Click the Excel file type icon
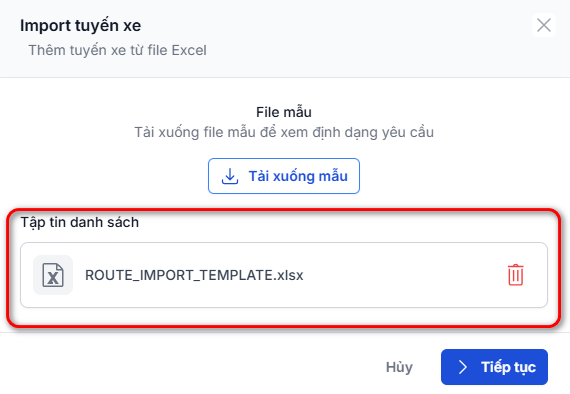Screen dimensions: 570x394 [53, 275]
